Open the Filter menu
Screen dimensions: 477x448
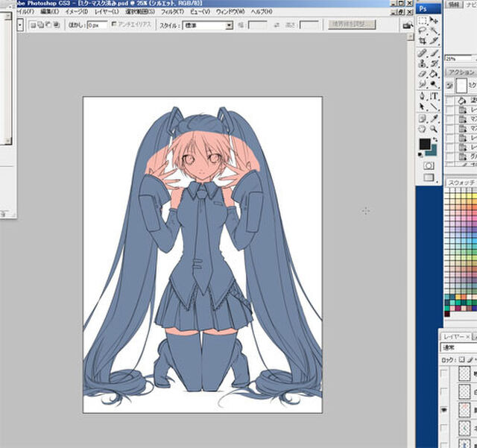(x=171, y=12)
